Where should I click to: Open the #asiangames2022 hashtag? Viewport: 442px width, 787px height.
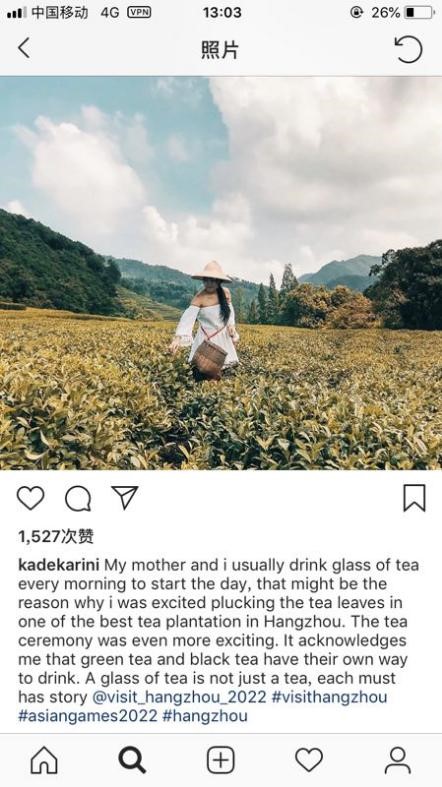tap(88, 716)
